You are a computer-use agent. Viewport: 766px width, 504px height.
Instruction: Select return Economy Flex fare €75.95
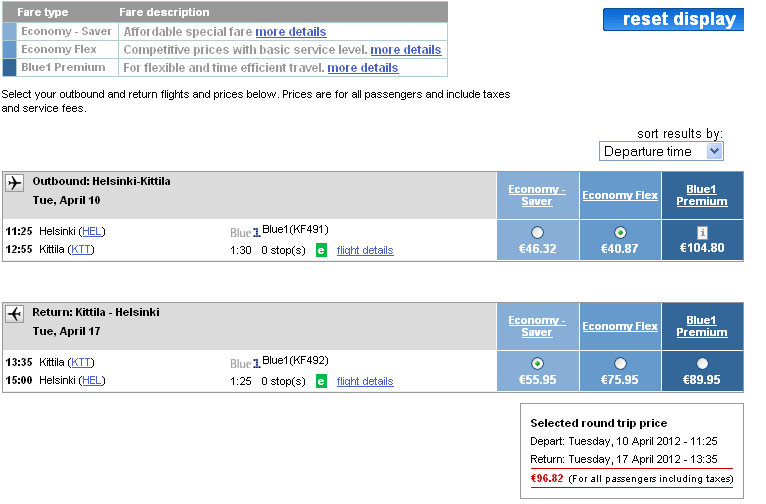click(x=620, y=363)
